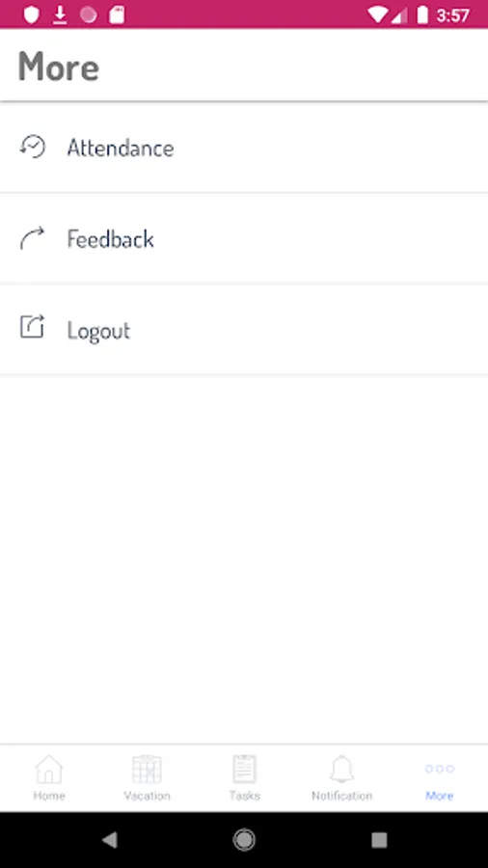
Task: Select the More three-dots icon
Action: tap(440, 769)
